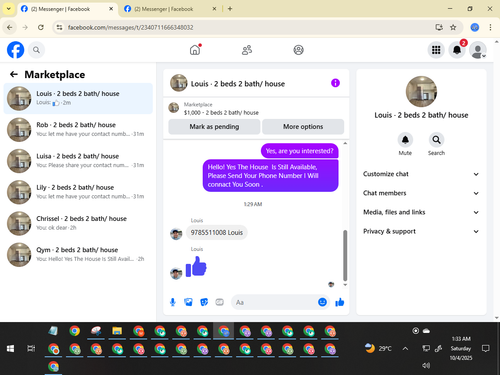Click the chat scroll up arrow

click(345, 143)
